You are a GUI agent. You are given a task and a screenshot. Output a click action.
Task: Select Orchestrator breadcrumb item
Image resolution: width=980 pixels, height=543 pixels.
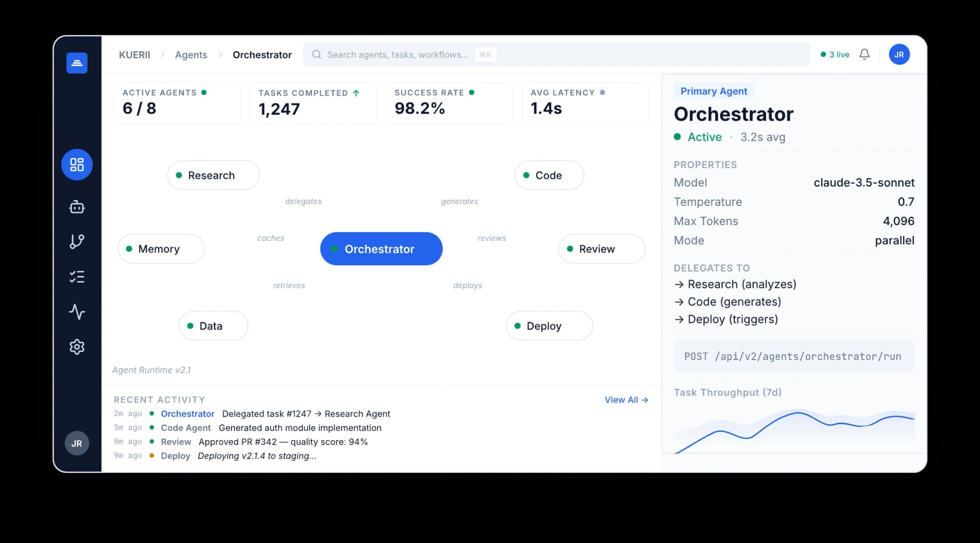[x=262, y=55]
